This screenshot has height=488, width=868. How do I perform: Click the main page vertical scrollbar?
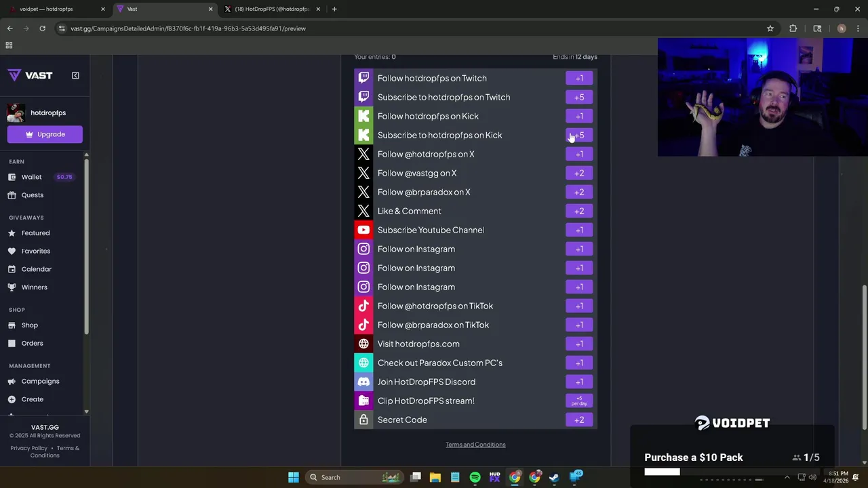point(864,358)
